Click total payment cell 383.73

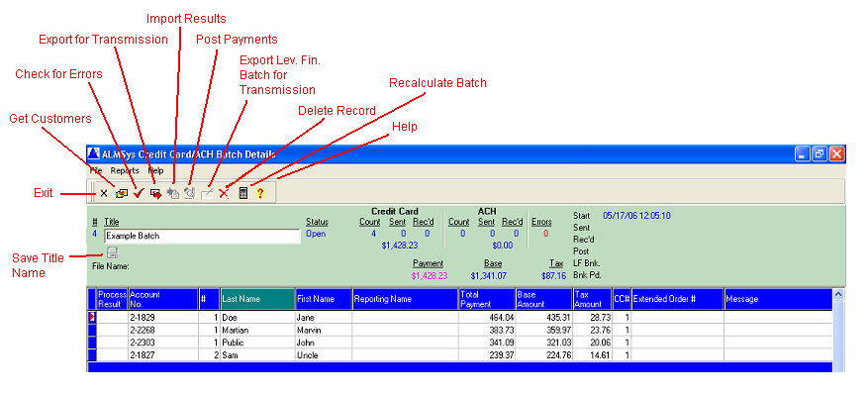(487, 330)
